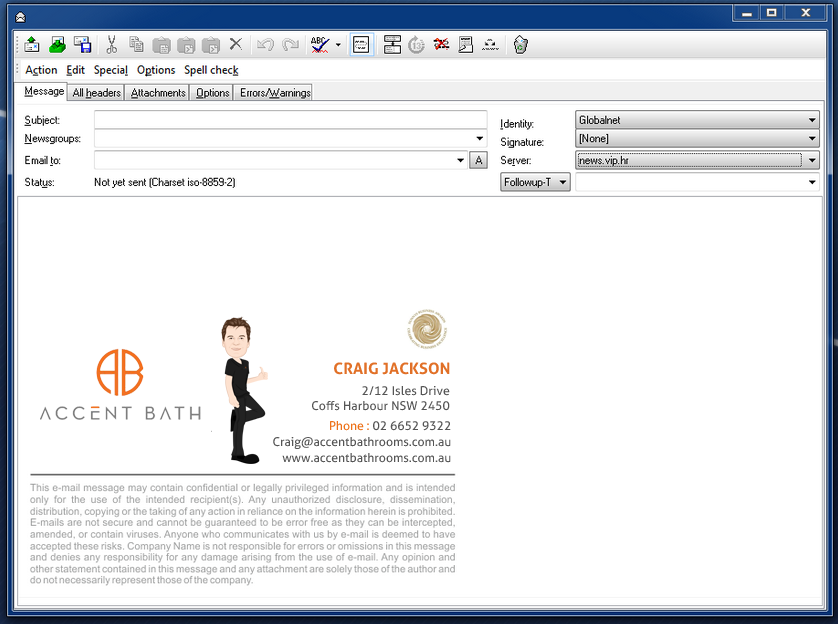This screenshot has height=624, width=838.
Task: Switch to the Errors/Warnings tab
Action: click(x=275, y=92)
